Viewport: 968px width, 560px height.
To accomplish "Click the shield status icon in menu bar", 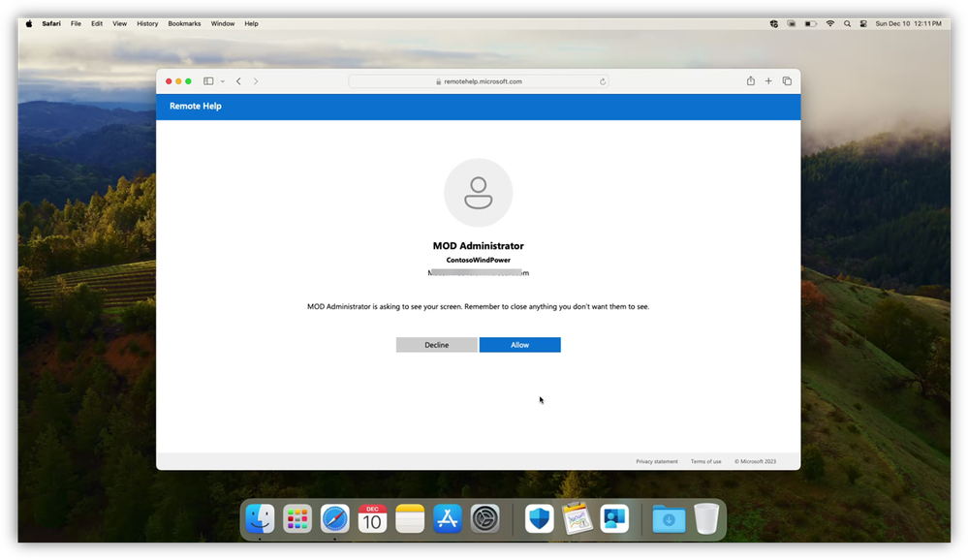I will (773, 24).
